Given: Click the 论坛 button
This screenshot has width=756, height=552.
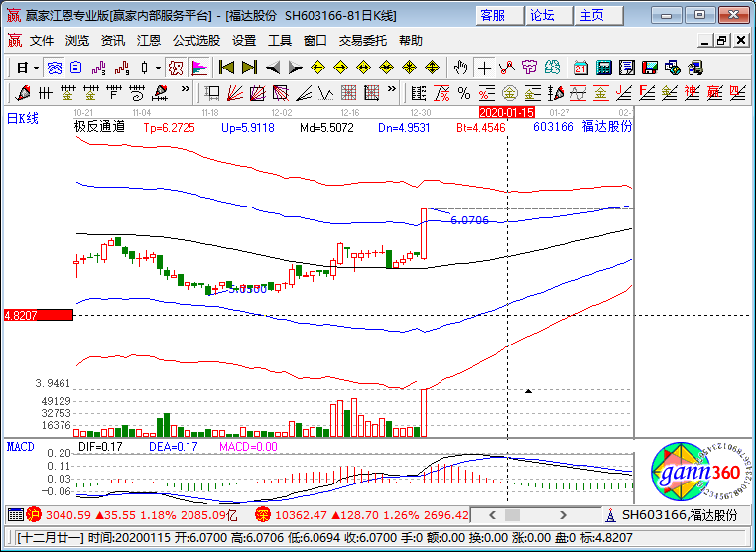Looking at the screenshot, I should coord(550,16).
